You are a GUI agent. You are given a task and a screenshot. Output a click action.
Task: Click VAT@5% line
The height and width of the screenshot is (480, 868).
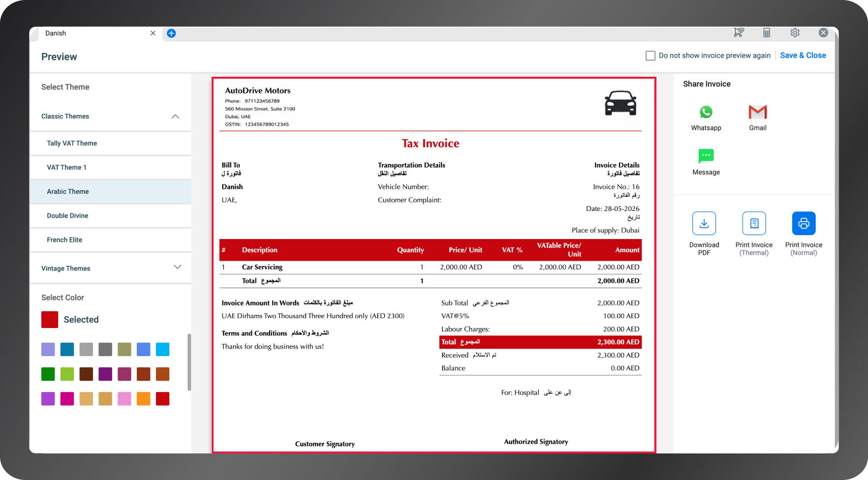[x=540, y=316]
